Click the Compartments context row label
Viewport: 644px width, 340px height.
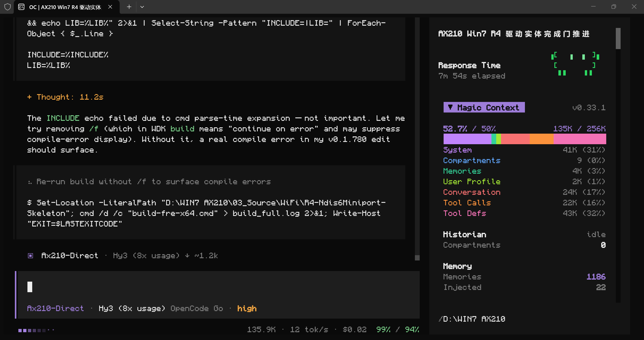[472, 160]
